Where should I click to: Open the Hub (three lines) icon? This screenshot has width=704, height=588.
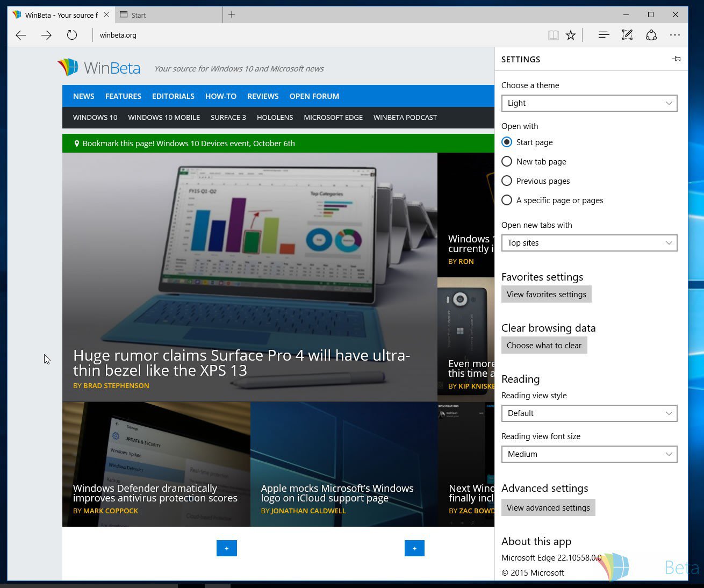(604, 35)
